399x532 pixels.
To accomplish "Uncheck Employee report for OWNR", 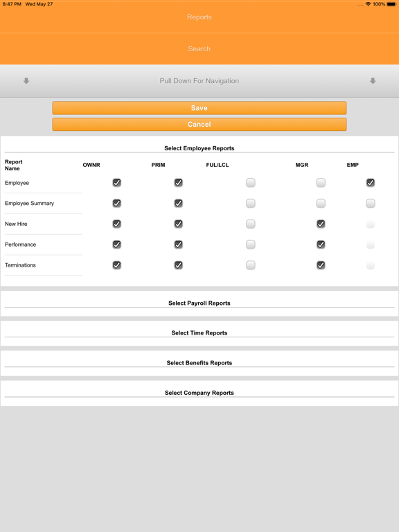I will [116, 183].
